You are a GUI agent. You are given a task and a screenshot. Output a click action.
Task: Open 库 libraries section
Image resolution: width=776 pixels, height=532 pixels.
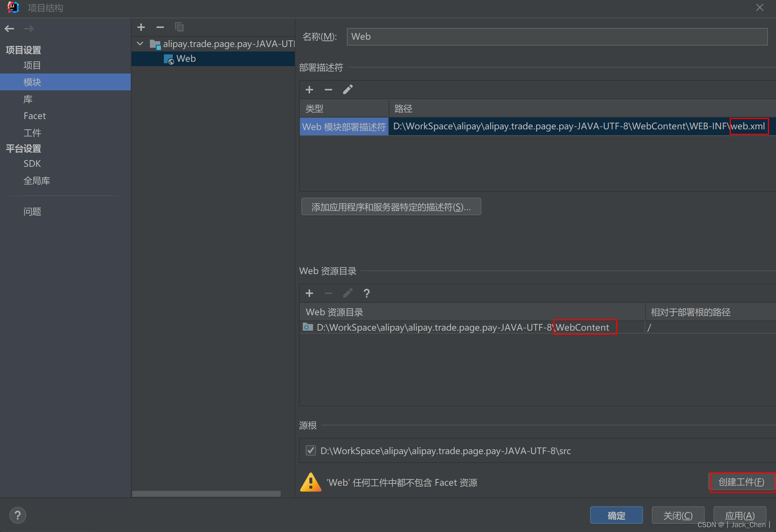point(28,99)
